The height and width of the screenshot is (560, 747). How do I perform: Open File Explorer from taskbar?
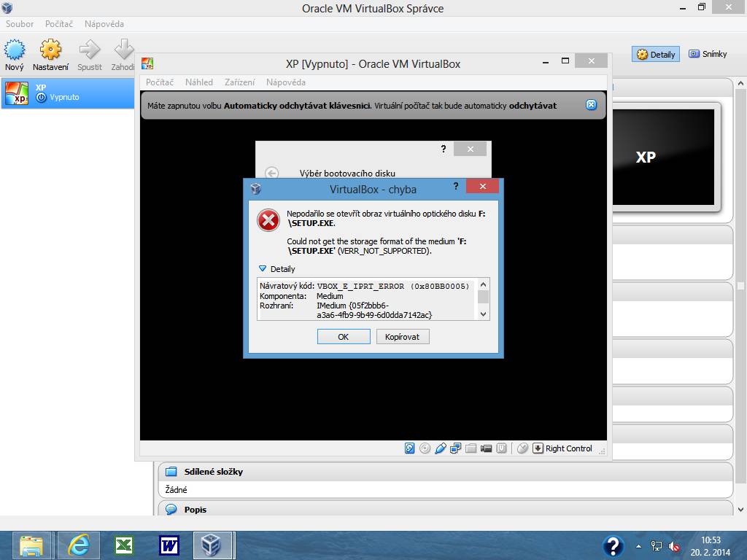pos(31,545)
